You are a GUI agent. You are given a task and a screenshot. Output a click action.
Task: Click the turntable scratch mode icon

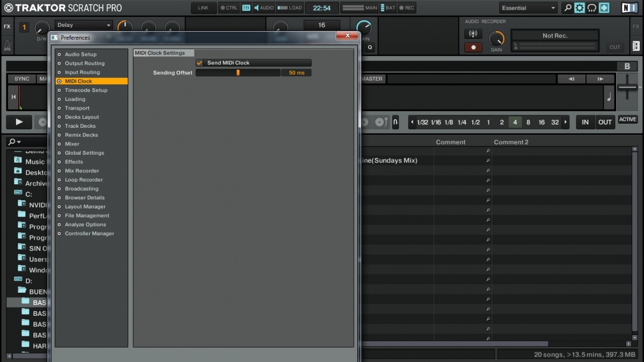click(380, 122)
